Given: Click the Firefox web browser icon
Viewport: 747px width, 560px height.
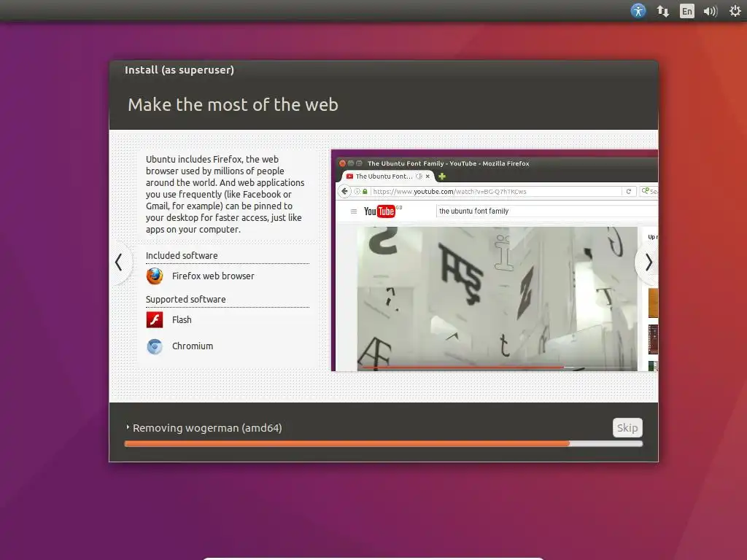Looking at the screenshot, I should [155, 276].
